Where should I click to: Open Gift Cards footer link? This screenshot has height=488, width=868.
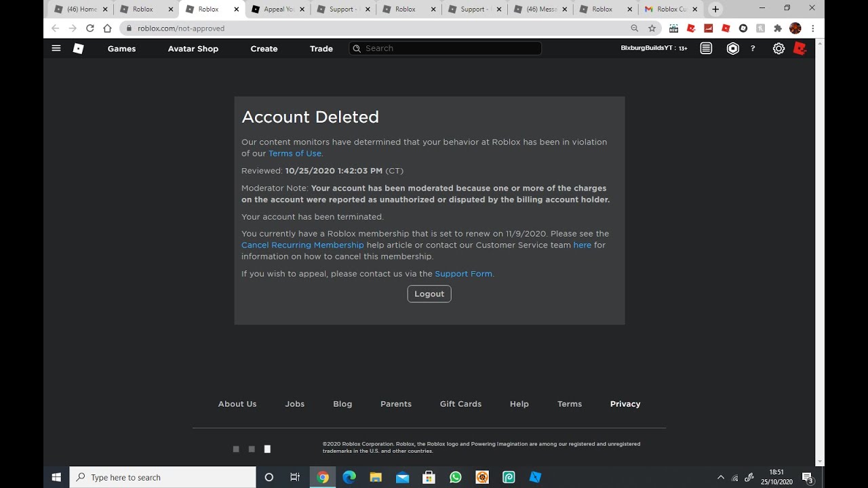[x=460, y=404]
